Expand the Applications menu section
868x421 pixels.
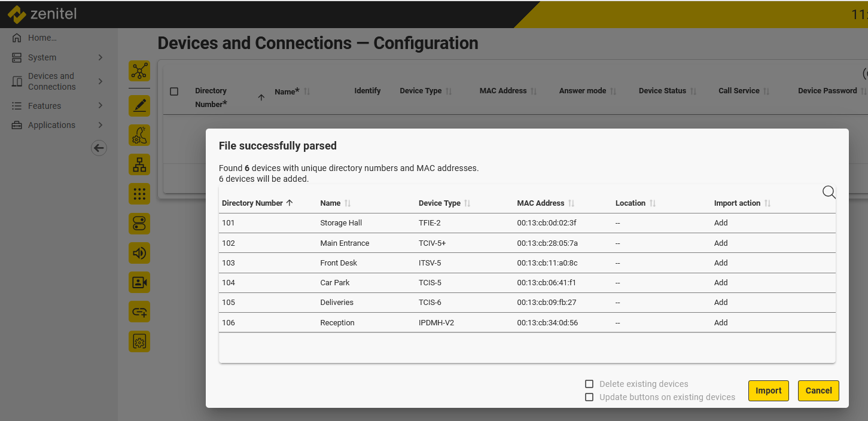(100, 125)
